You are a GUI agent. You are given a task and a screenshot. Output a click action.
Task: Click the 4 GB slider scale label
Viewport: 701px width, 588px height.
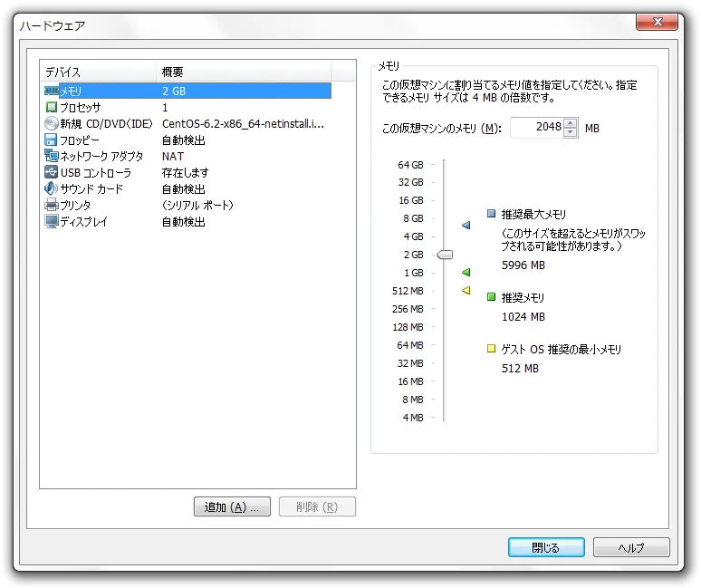pos(413,236)
